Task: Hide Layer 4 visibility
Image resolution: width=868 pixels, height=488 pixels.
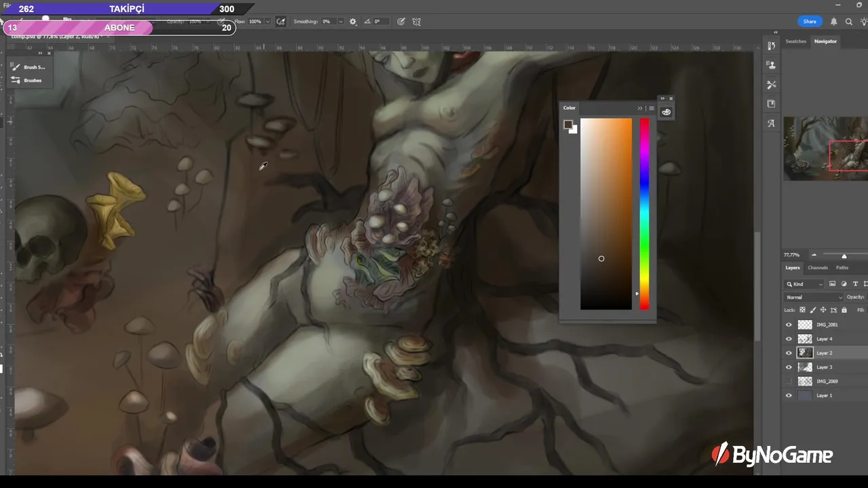Action: [x=789, y=339]
